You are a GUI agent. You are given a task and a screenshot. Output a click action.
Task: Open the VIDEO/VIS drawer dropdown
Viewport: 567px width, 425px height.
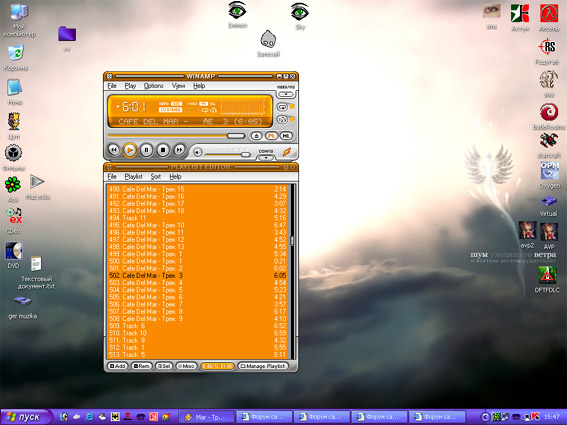(x=286, y=94)
